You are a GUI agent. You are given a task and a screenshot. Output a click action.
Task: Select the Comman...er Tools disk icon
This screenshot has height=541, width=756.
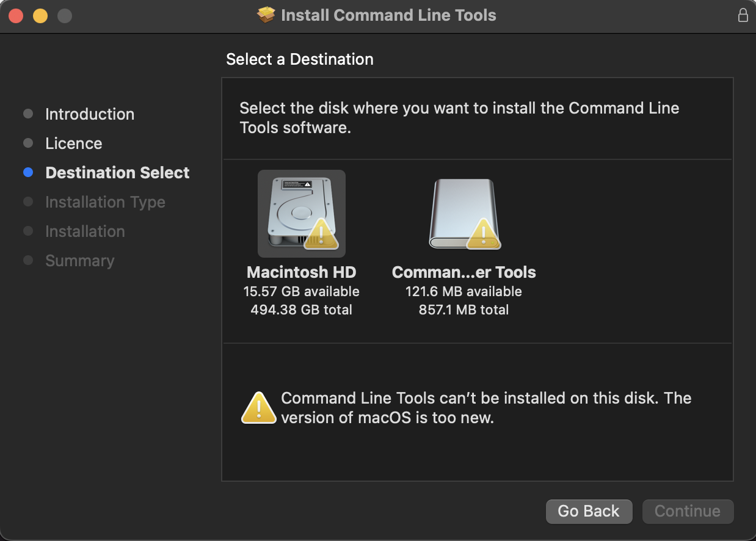coord(464,214)
